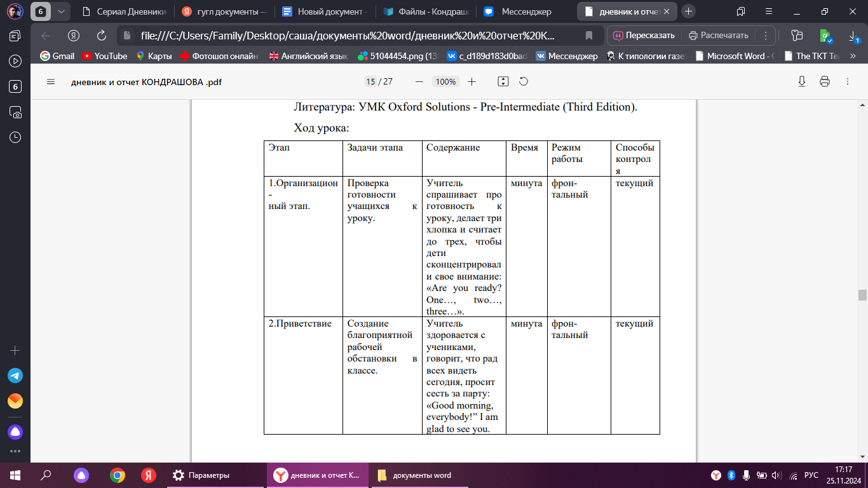The image size is (868, 488).
Task: Go back with the browser back arrow
Action: coord(46,36)
